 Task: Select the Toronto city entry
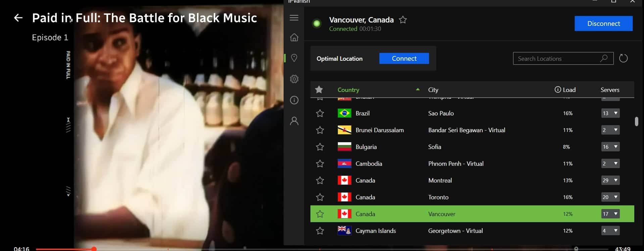click(x=438, y=197)
